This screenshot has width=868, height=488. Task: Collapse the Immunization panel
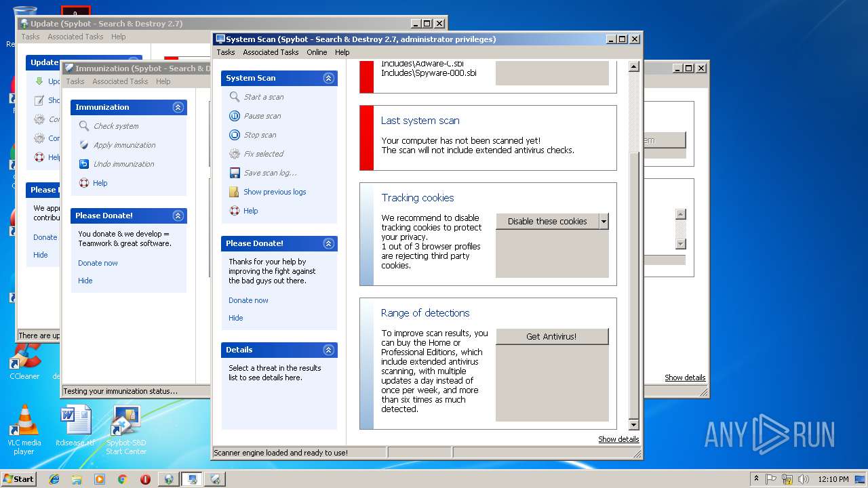tap(178, 107)
